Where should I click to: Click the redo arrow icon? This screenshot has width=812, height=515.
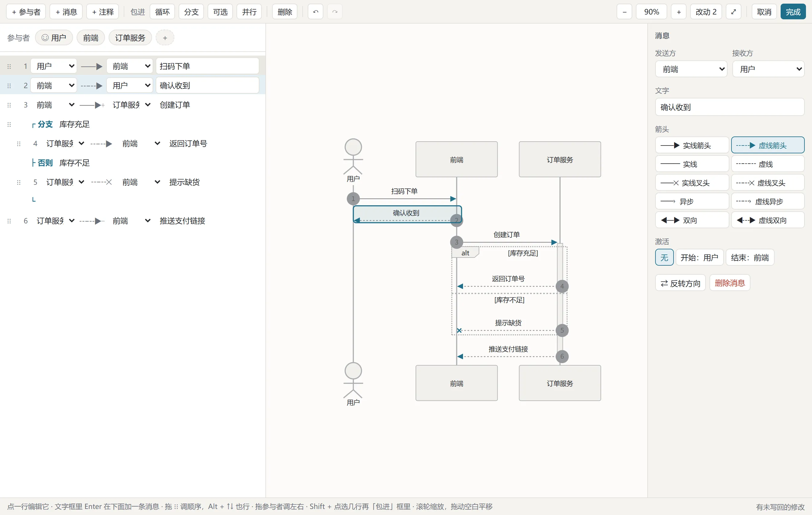(x=335, y=12)
